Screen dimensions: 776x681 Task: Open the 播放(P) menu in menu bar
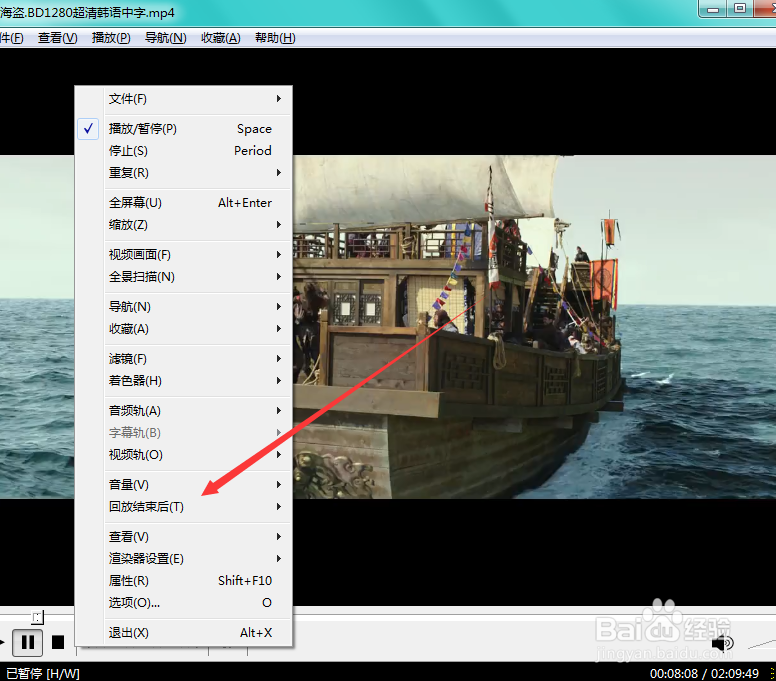[111, 38]
